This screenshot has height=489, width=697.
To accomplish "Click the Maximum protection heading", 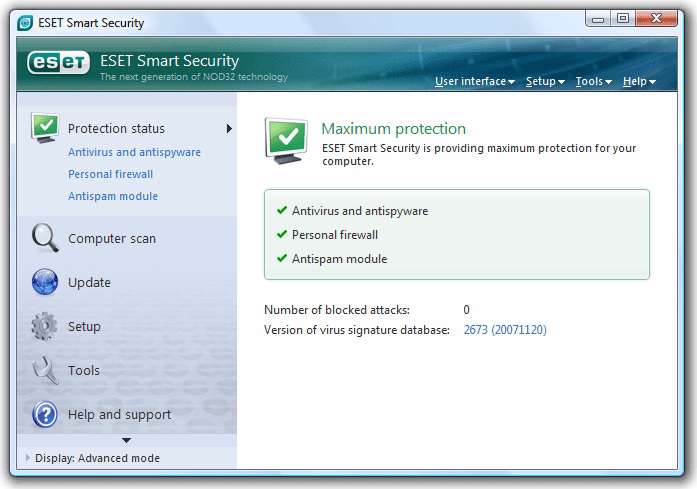I will (x=393, y=128).
